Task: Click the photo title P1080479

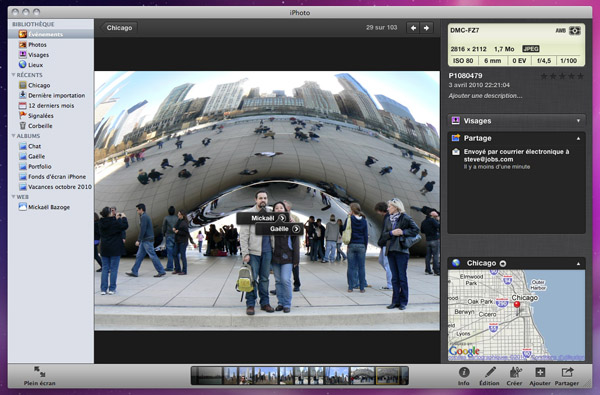Action: click(x=465, y=76)
